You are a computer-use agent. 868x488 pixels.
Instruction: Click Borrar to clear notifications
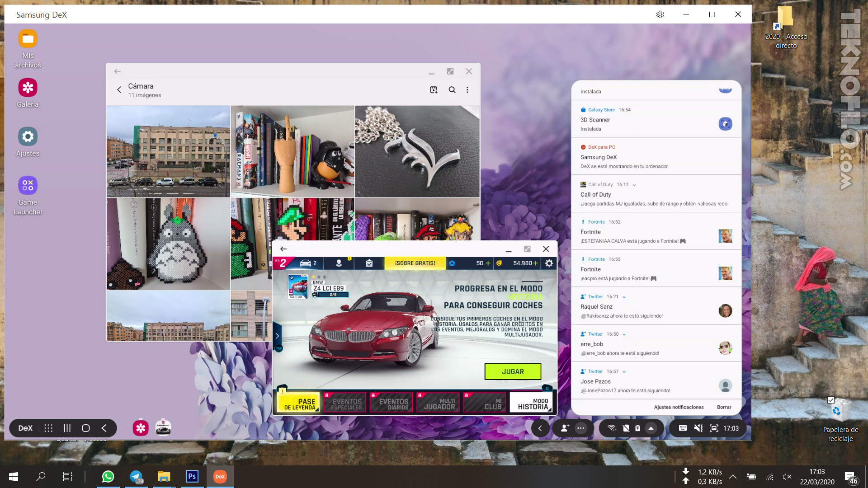tap(724, 407)
